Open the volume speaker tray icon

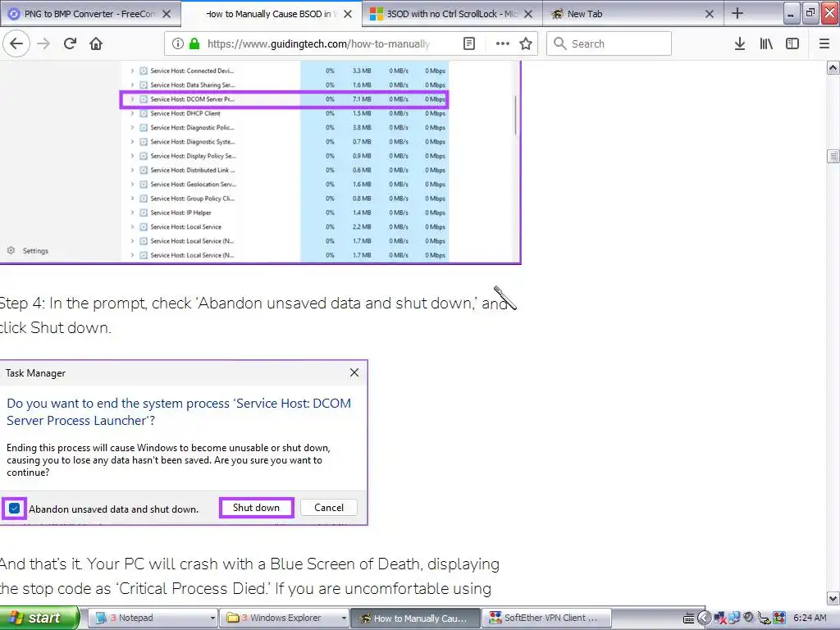[x=748, y=618]
